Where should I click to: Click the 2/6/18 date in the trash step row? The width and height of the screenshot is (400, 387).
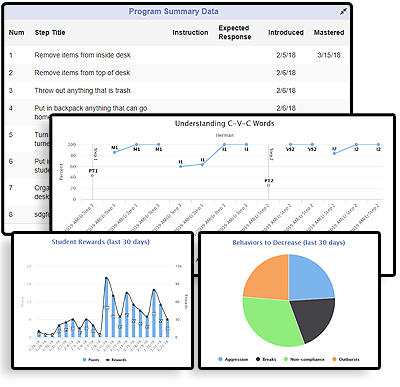pos(286,90)
